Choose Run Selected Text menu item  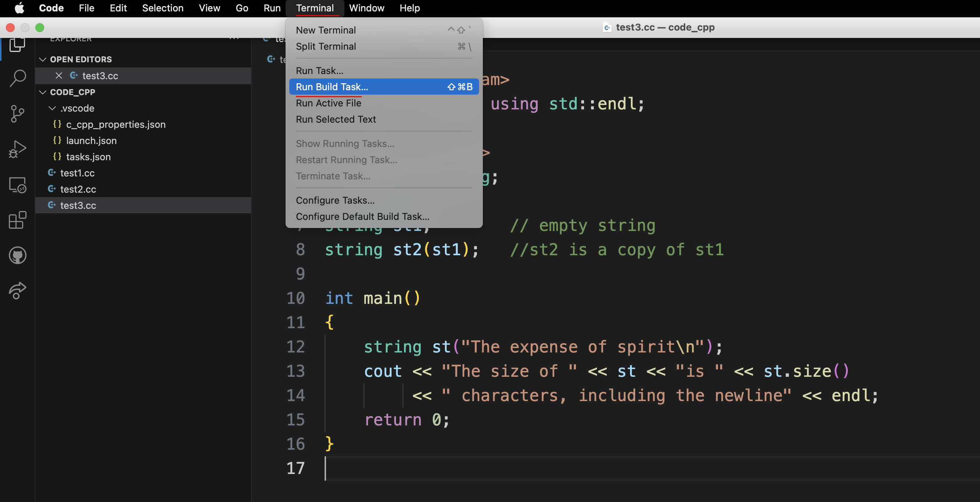point(384,119)
